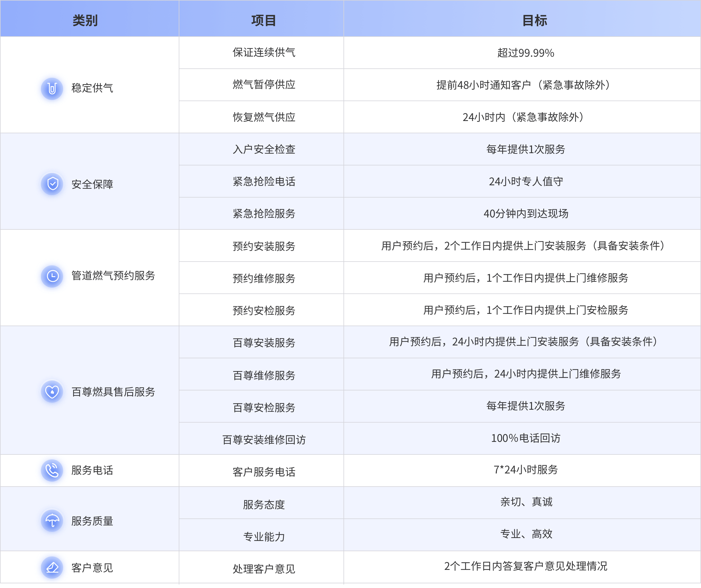
Task: Click the 服务质量 category label
Action: click(92, 521)
